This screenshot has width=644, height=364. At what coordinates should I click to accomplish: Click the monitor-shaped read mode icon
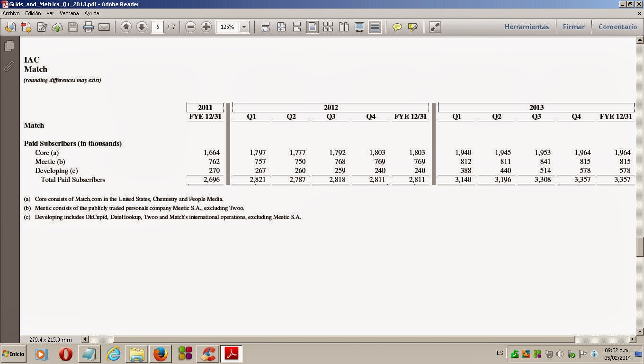[359, 27]
